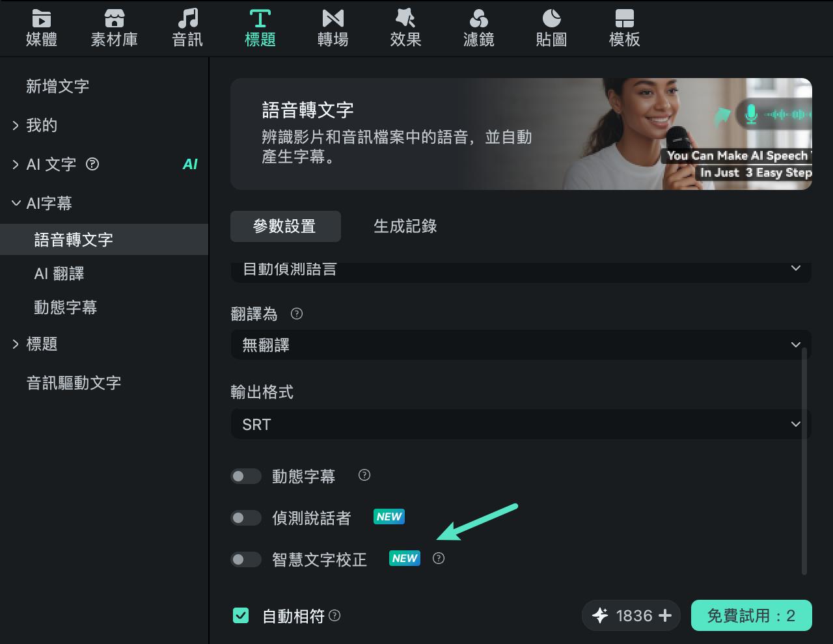
Task: Switch to the 音訊 audio icon
Action: (x=187, y=19)
